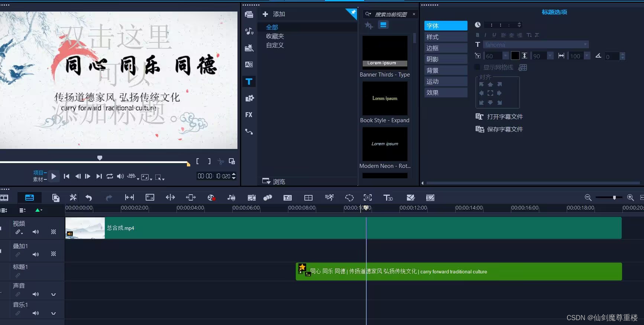Open the line spacing 90 dropdown

[x=550, y=56]
